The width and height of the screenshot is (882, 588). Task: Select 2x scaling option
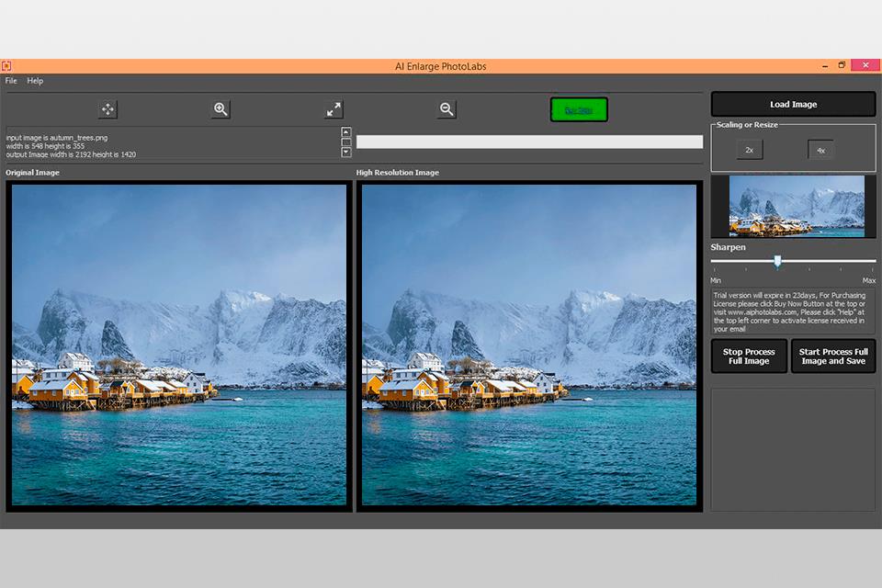click(749, 150)
